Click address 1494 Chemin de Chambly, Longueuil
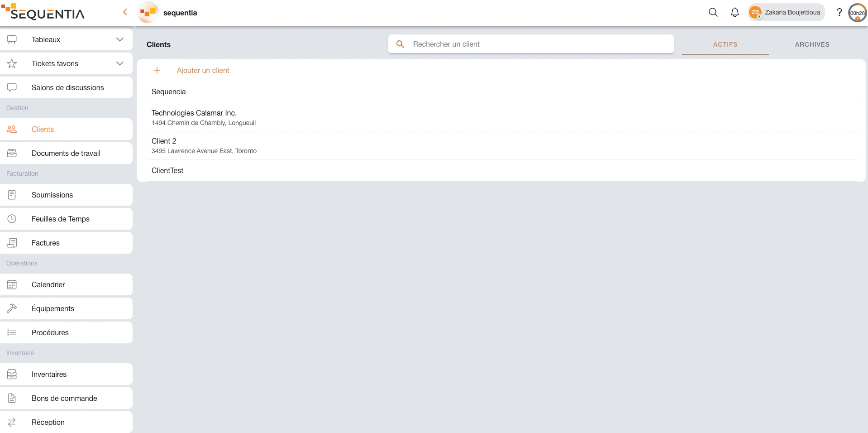The width and height of the screenshot is (868, 433). click(204, 123)
